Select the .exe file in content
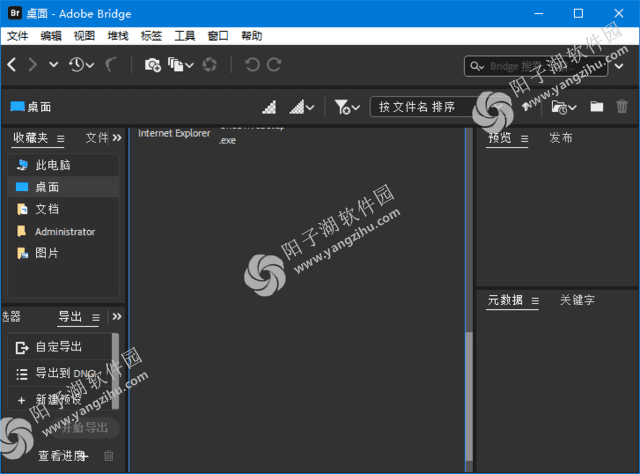This screenshot has height=474, width=640. (227, 140)
